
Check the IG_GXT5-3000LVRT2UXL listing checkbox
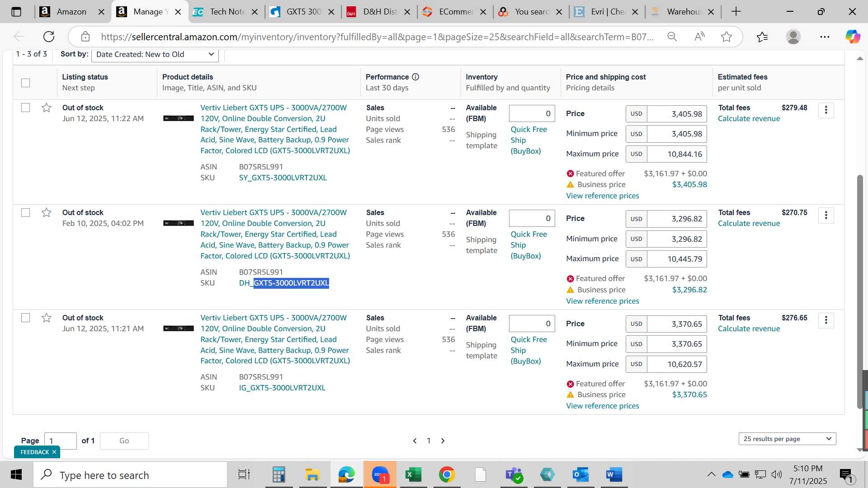coord(26,318)
